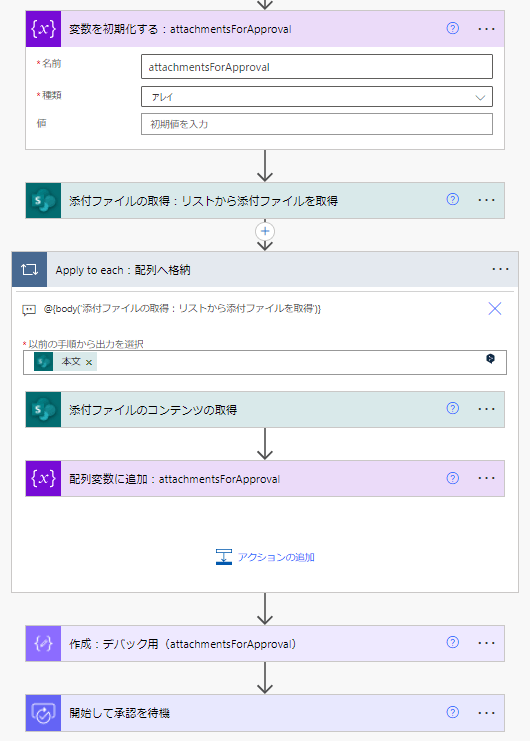The width and height of the screenshot is (530, 741).
Task: Click the アクションの追加 link
Action: click(x=276, y=557)
